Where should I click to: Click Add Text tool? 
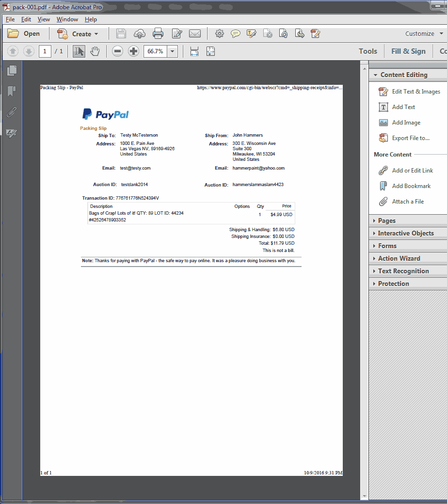(x=397, y=107)
